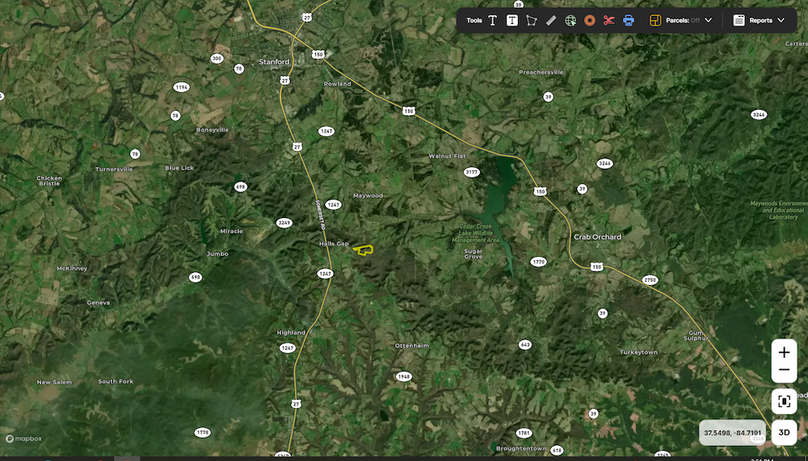Print the map with printer icon
This screenshot has height=461, width=808.
[x=629, y=20]
